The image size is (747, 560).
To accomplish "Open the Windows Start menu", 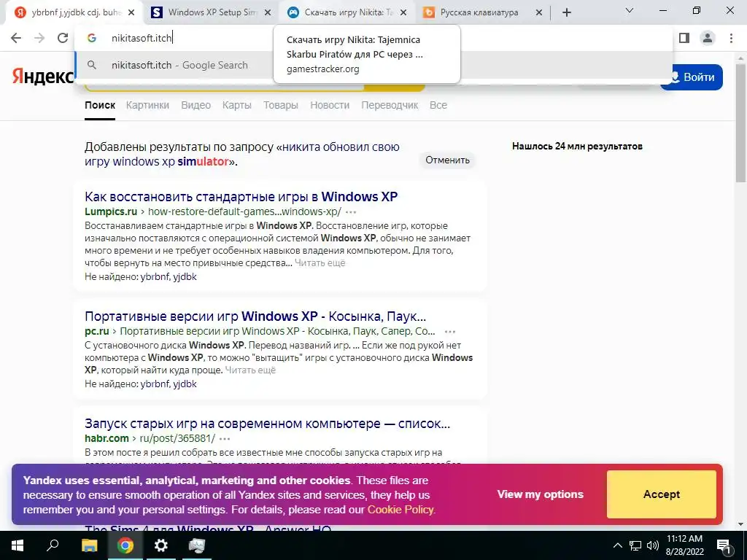I will pyautogui.click(x=18, y=545).
